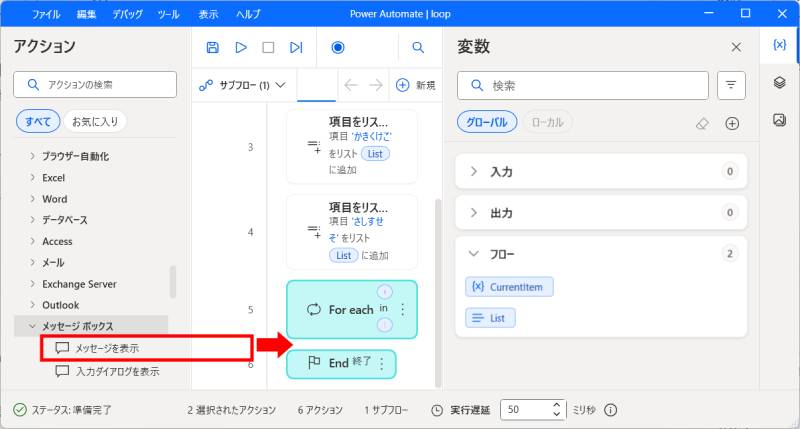Click the Stop flow icon
The image size is (800, 429).
click(268, 47)
